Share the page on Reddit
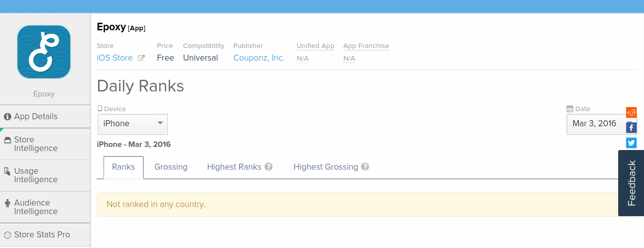Image resolution: width=644 pixels, height=248 pixels. [631, 112]
